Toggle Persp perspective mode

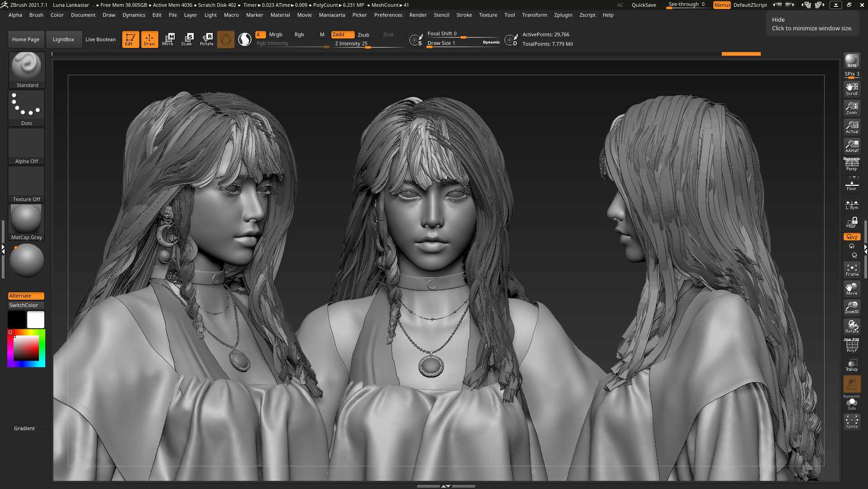[x=852, y=164]
